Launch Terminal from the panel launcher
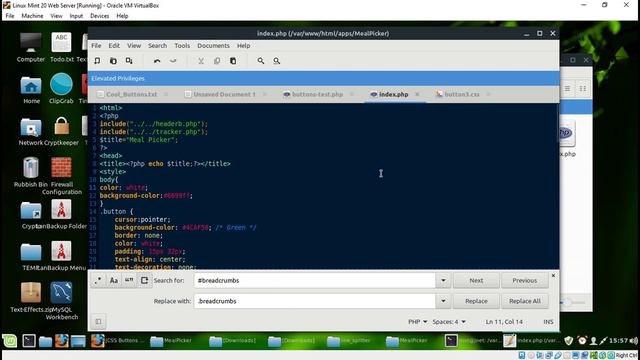This screenshot has height=360, width=640. tap(29, 340)
